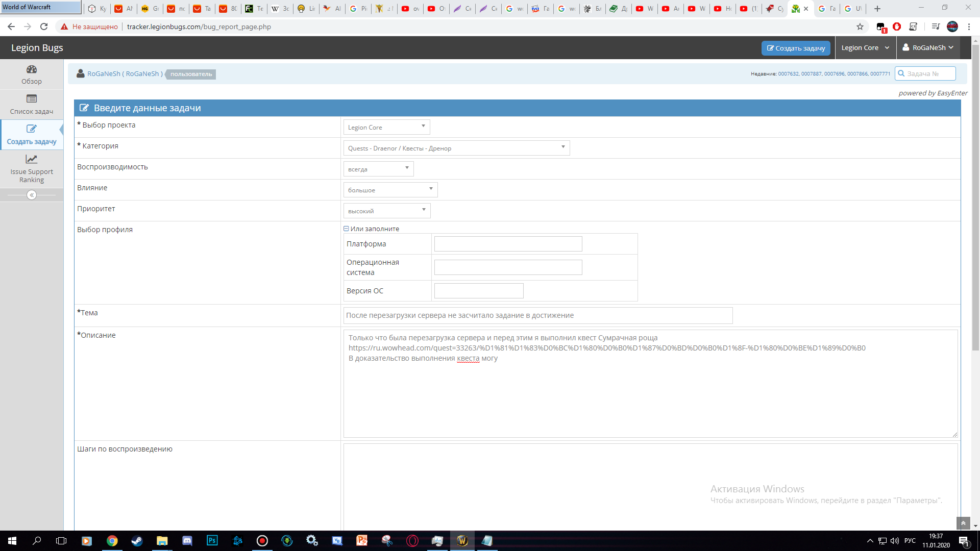Click the Платформа input field
Viewport: 980px width, 551px height.
click(x=508, y=244)
